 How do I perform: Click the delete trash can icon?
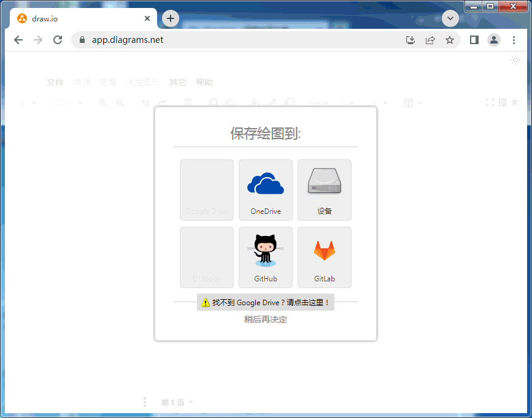tap(188, 103)
